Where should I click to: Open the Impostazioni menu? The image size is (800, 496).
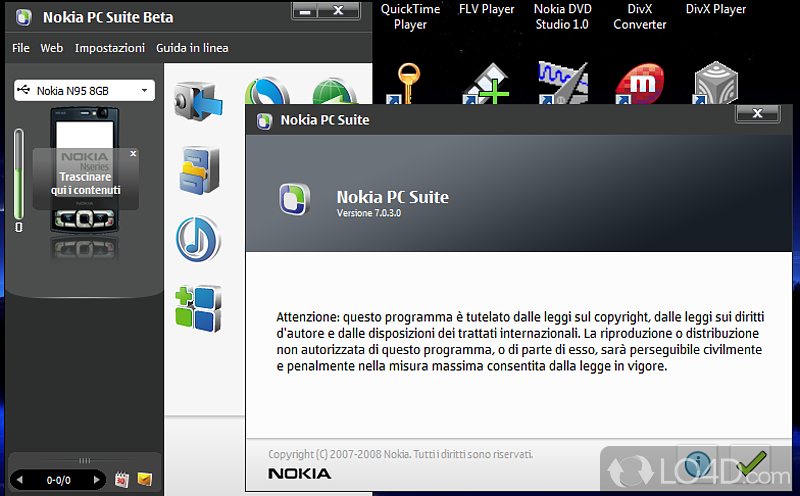110,48
